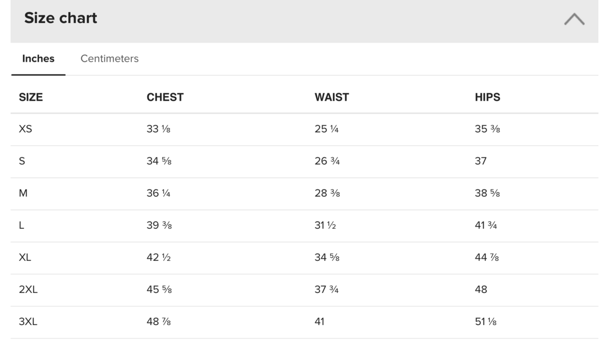This screenshot has height=364, width=608.
Task: Click waist value 31 ½ for size L
Action: [x=325, y=225]
